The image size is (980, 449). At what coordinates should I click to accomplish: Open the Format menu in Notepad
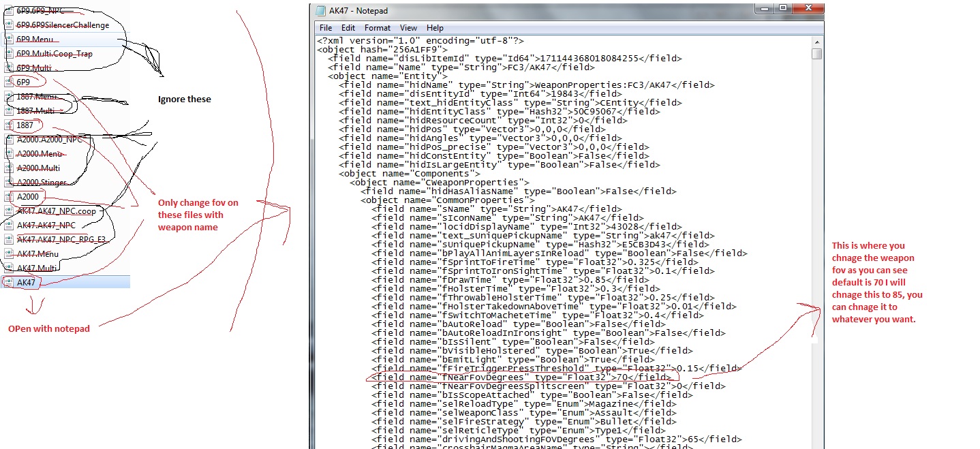378,28
